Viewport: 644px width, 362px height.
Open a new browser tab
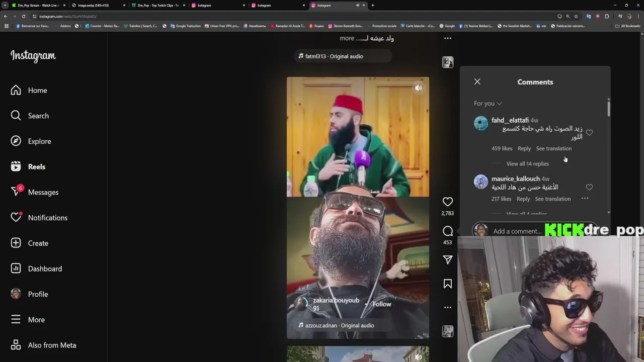[x=372, y=6]
